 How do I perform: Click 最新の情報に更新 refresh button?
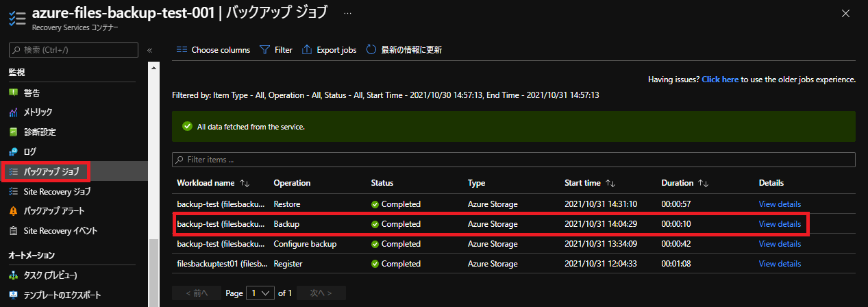pyautogui.click(x=404, y=49)
